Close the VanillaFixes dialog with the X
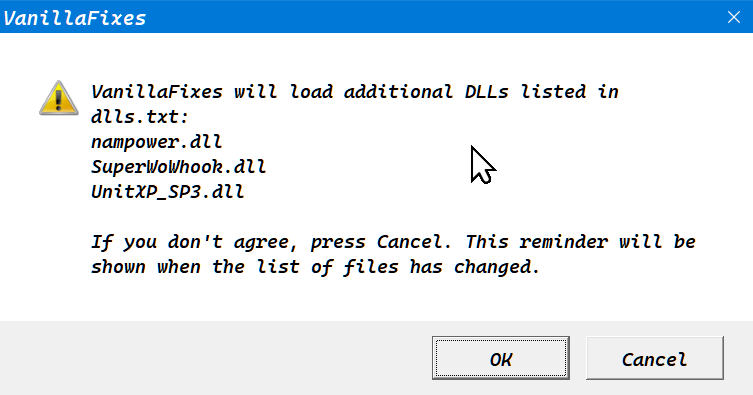The height and width of the screenshot is (395, 753). coord(733,17)
